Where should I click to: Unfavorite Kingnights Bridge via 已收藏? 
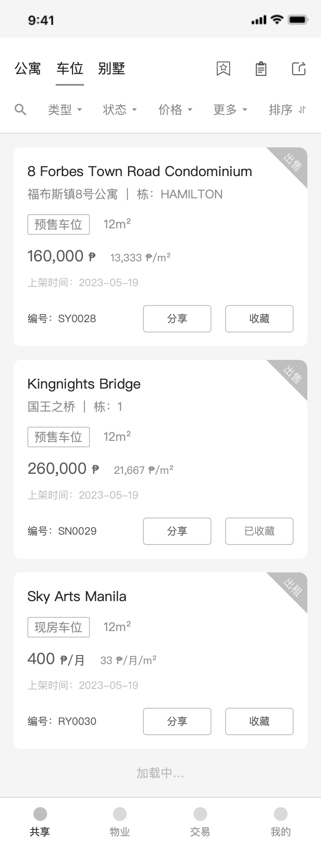(x=259, y=531)
